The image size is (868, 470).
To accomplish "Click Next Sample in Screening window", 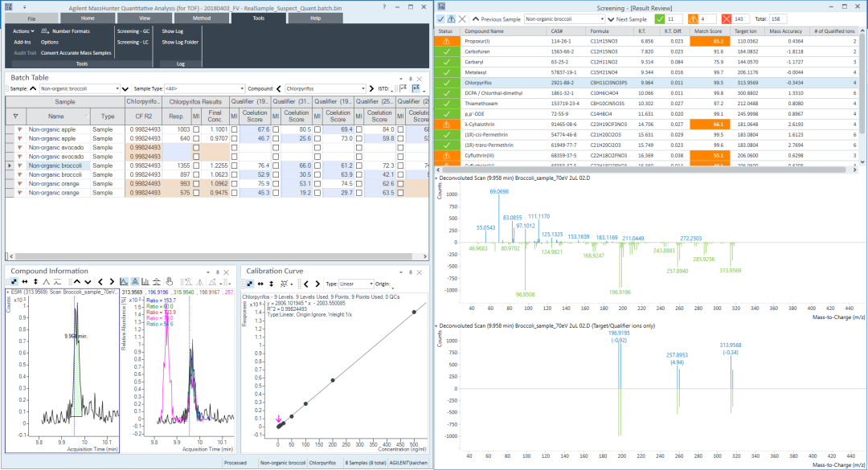I will point(627,18).
